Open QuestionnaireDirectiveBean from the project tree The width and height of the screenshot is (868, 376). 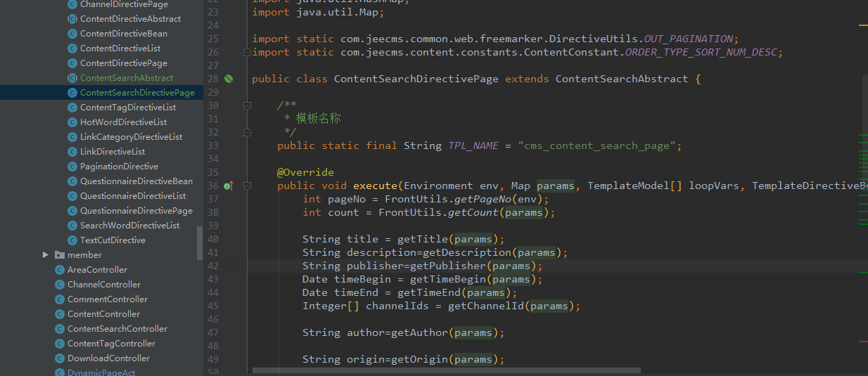tap(136, 181)
